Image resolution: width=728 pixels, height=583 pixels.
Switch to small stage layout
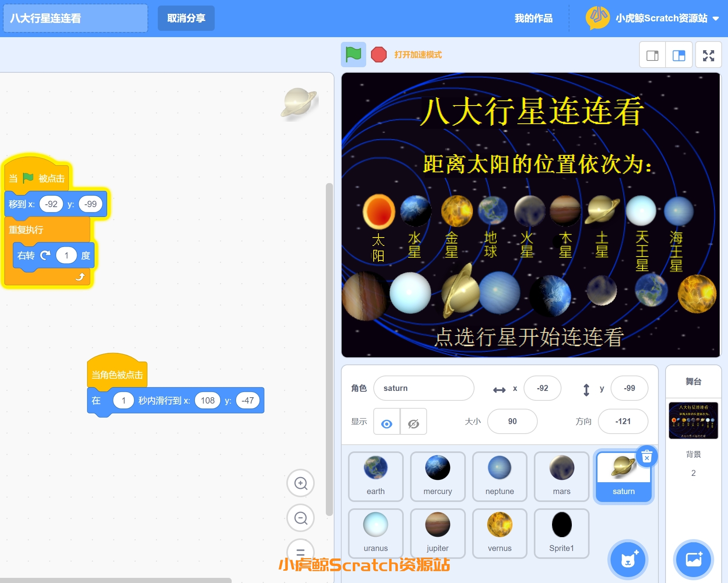pos(652,55)
